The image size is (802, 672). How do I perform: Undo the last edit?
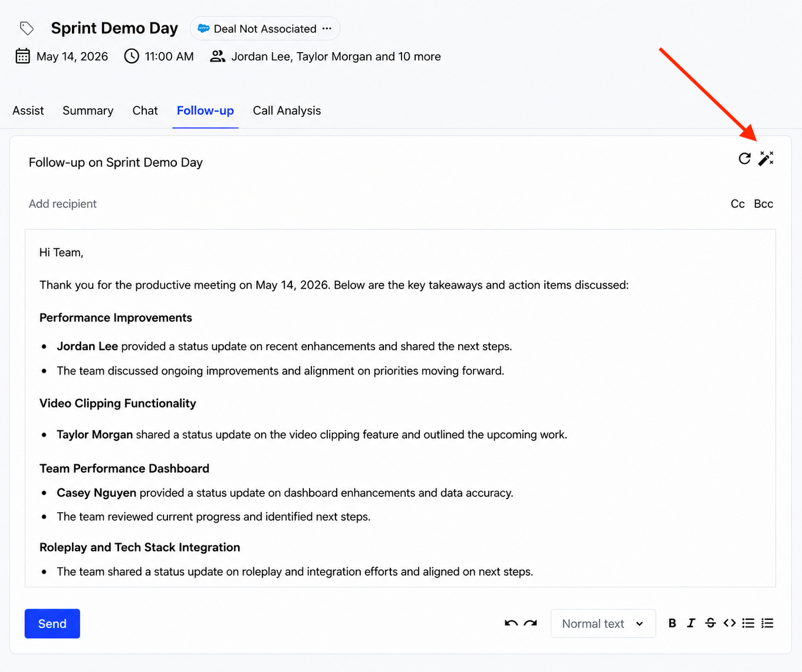point(511,623)
